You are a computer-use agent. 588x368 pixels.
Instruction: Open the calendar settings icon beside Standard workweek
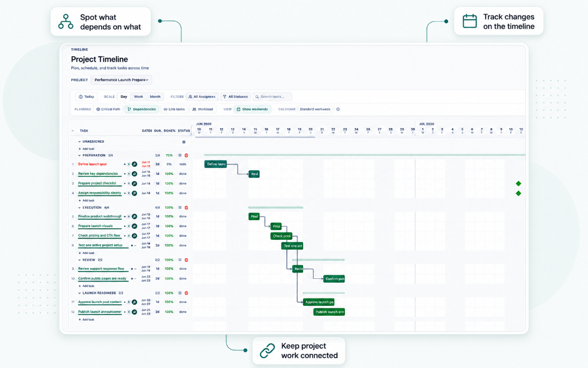(x=338, y=109)
